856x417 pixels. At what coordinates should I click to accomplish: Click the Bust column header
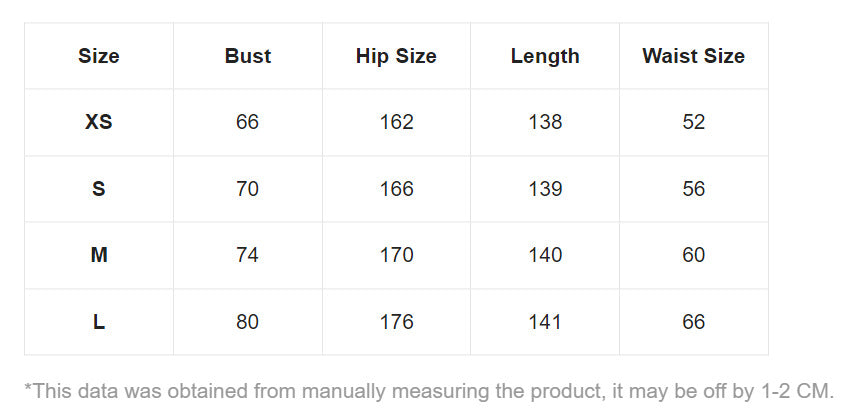[248, 56]
